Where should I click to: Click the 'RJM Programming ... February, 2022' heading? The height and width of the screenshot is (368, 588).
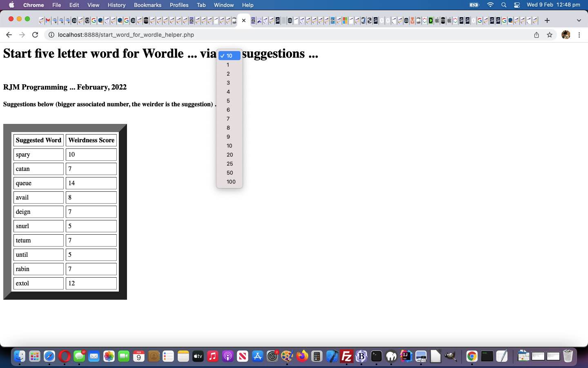pyautogui.click(x=65, y=87)
